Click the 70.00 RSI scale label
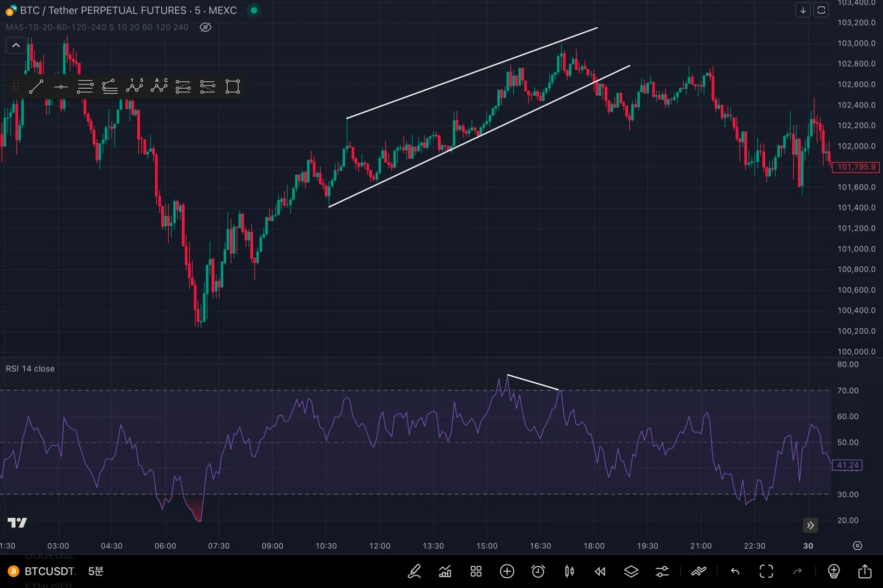This screenshot has height=588, width=883. (x=848, y=390)
